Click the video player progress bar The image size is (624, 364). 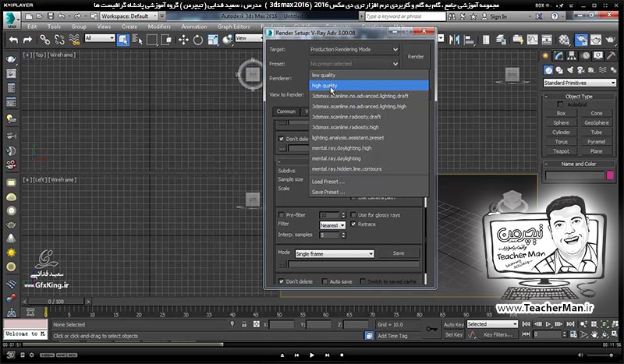(x=311, y=345)
